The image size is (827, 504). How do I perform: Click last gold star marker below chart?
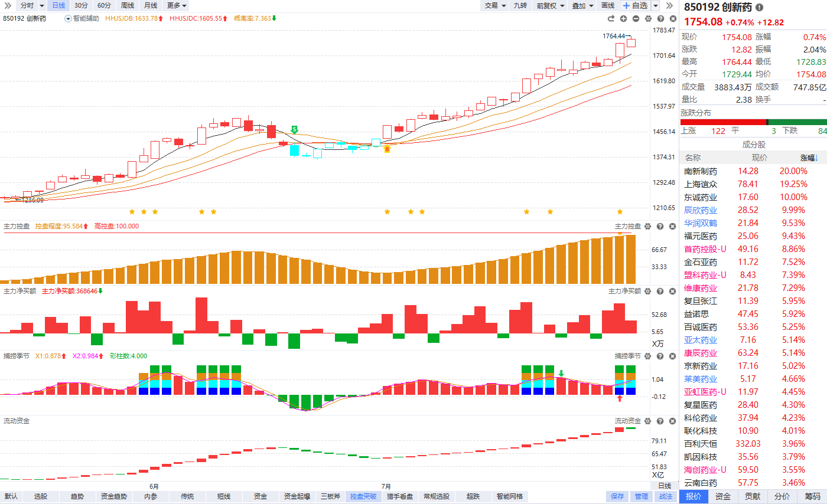coord(620,211)
